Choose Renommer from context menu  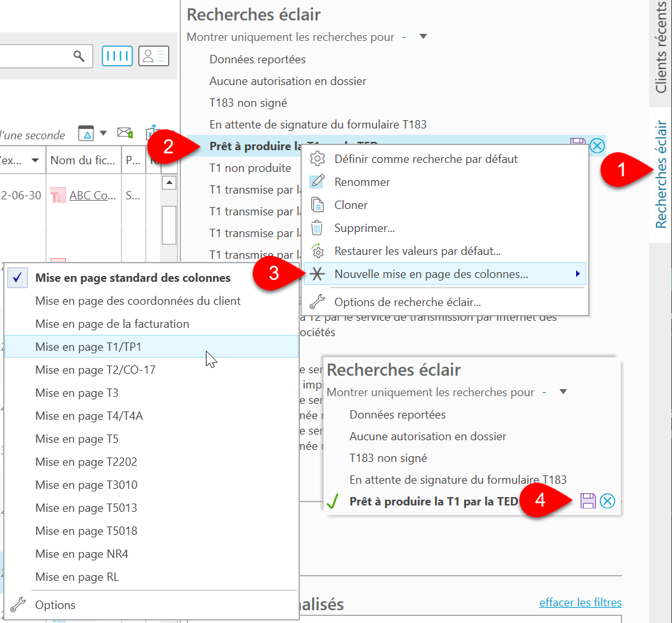pyautogui.click(x=362, y=182)
